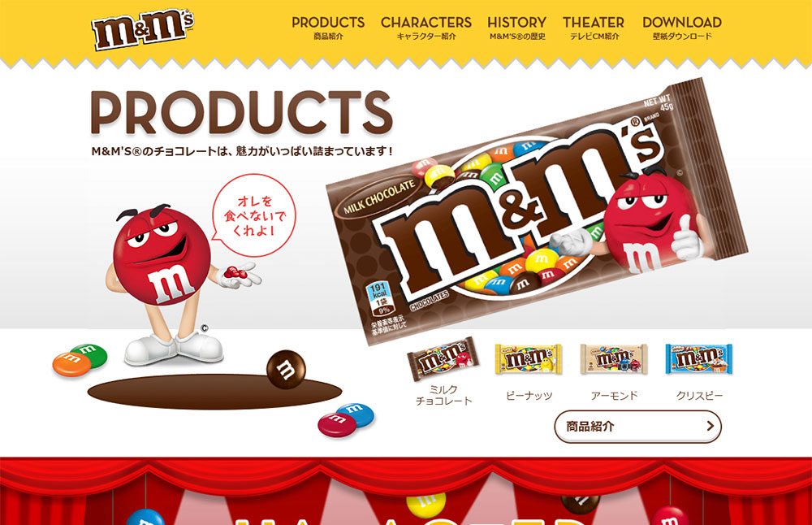This screenshot has width=812, height=525.
Task: Click the クリスピー label
Action: 699,396
